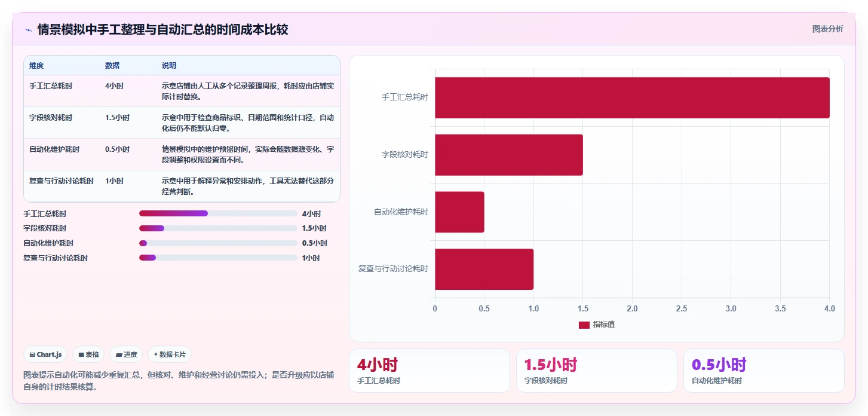Click the 2.0 x-axis tick label

coord(632,309)
